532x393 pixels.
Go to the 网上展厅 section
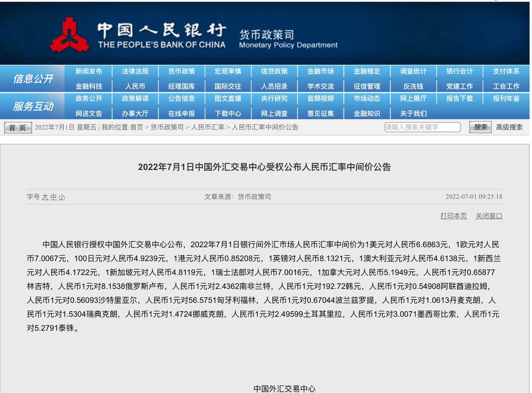[413, 98]
